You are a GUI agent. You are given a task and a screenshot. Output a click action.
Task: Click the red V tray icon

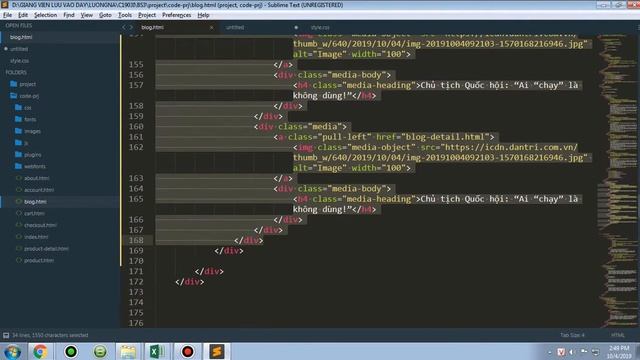[561, 352]
